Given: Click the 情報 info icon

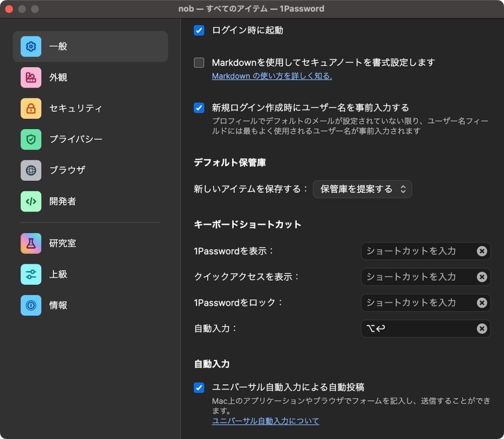Looking at the screenshot, I should click(x=30, y=305).
